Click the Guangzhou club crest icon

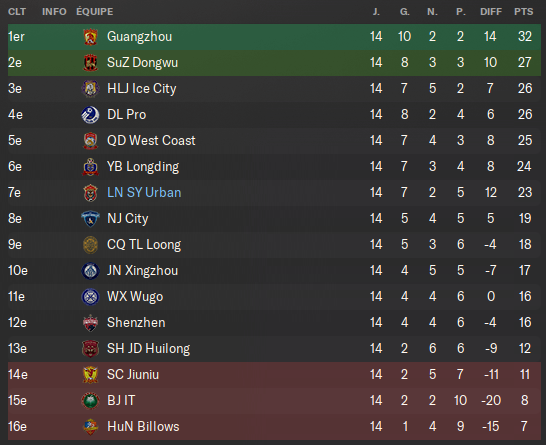pyautogui.click(x=91, y=37)
